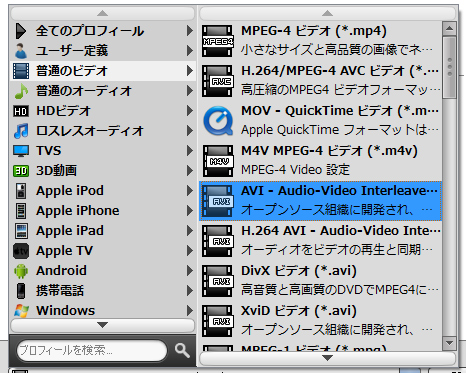Choose DivX ビデオ (*.avi) format
The image size is (466, 373).
[x=321, y=281]
